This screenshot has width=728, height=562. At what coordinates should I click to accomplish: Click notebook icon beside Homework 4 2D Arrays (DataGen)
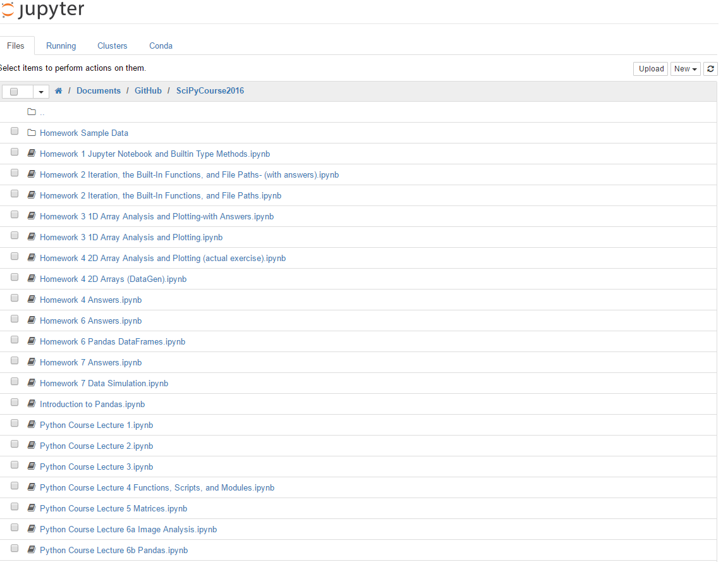pos(32,279)
